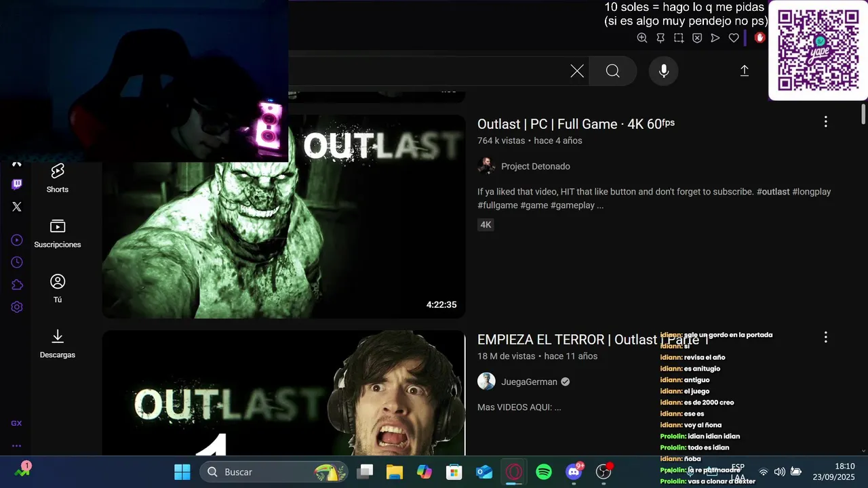The width and height of the screenshot is (868, 488).
Task: Start voice search with microphone button
Action: click(664, 71)
